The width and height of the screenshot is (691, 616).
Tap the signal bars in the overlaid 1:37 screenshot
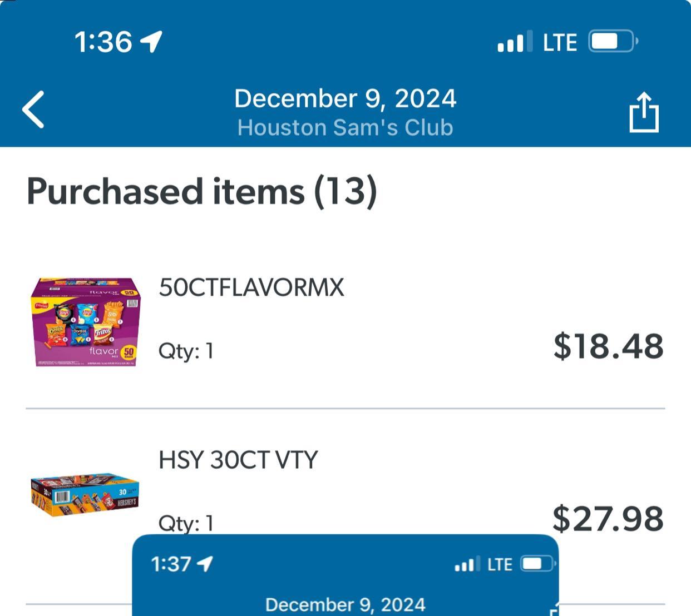pyautogui.click(x=465, y=565)
